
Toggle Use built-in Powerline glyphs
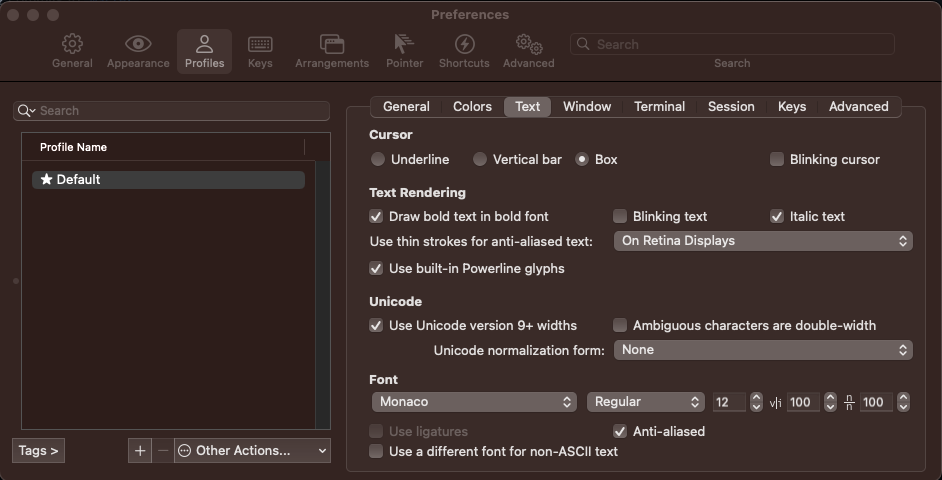tap(376, 269)
